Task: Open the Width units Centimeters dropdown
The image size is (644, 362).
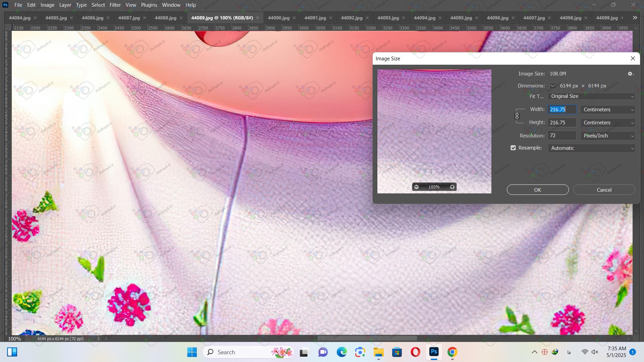Action: [x=607, y=110]
